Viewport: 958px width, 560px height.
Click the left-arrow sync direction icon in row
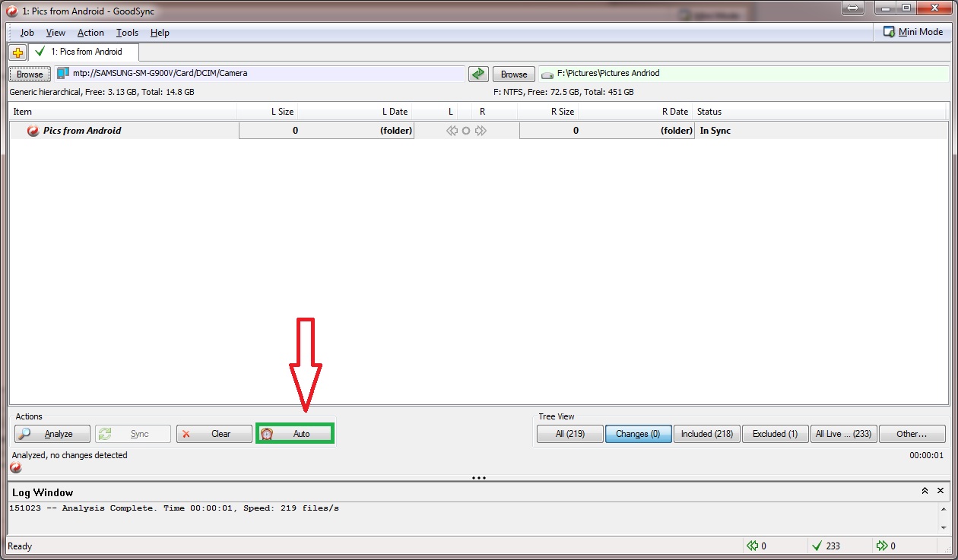point(452,131)
